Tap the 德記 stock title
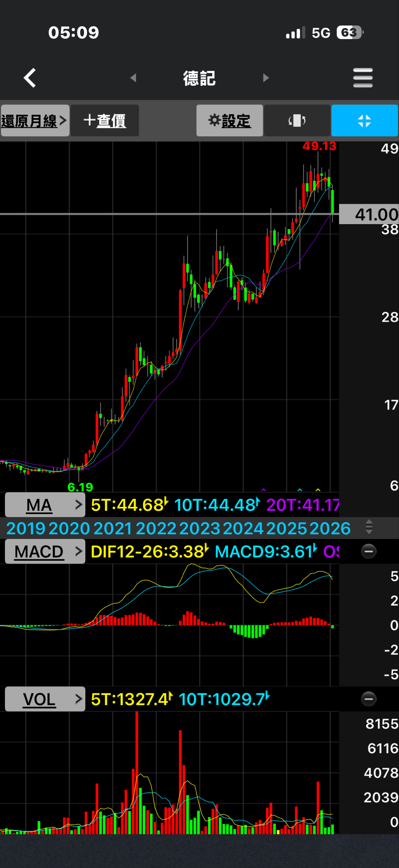Viewport: 399px width, 868px height. pos(199,78)
